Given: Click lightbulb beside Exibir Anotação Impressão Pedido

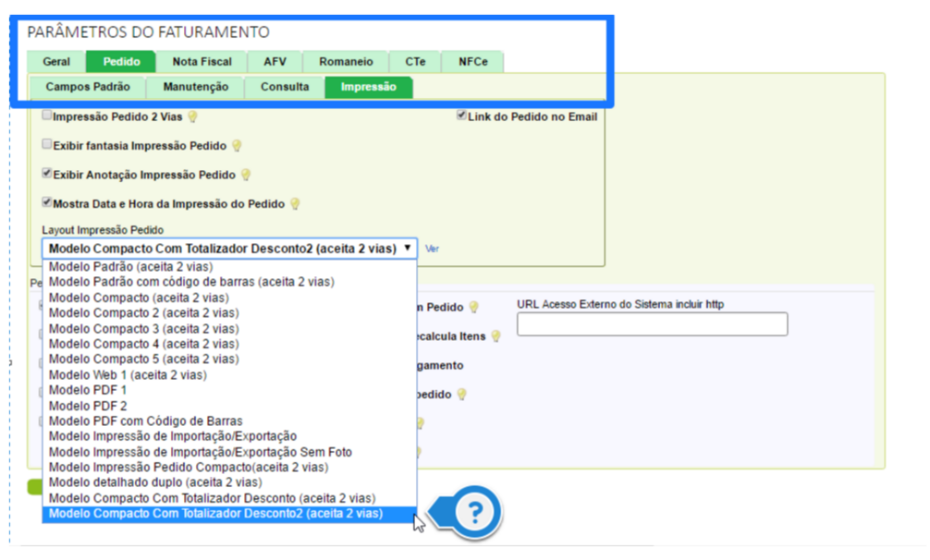Looking at the screenshot, I should coord(245,175).
